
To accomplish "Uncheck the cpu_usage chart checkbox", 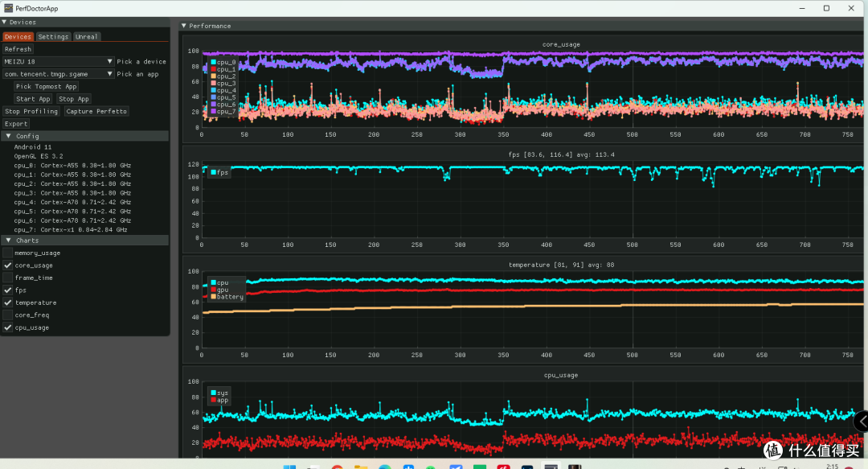I will [x=8, y=327].
